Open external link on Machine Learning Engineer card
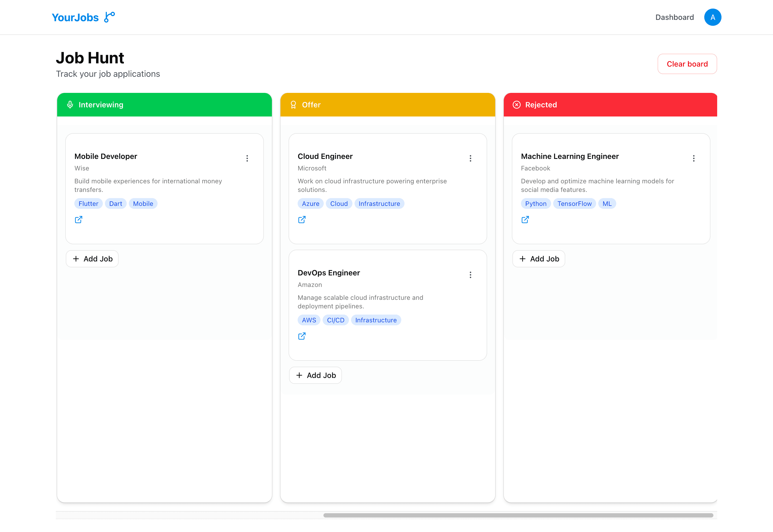The image size is (773, 532). [525, 219]
